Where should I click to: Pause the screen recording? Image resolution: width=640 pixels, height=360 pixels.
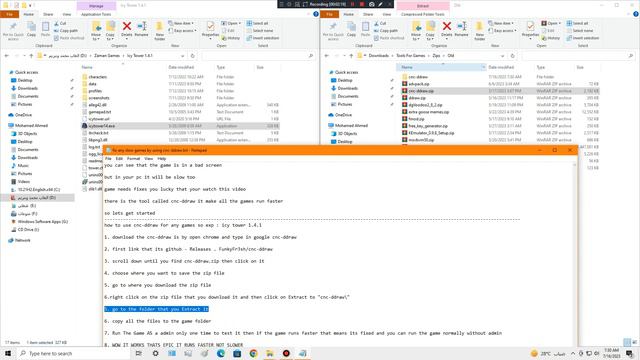352,4
